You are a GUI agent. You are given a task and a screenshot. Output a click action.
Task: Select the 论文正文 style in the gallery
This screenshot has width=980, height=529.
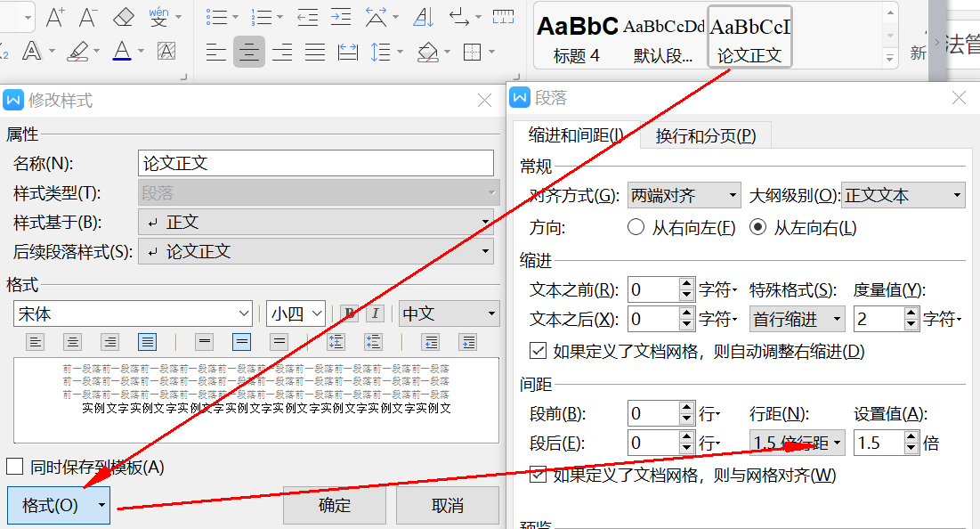pos(749,36)
